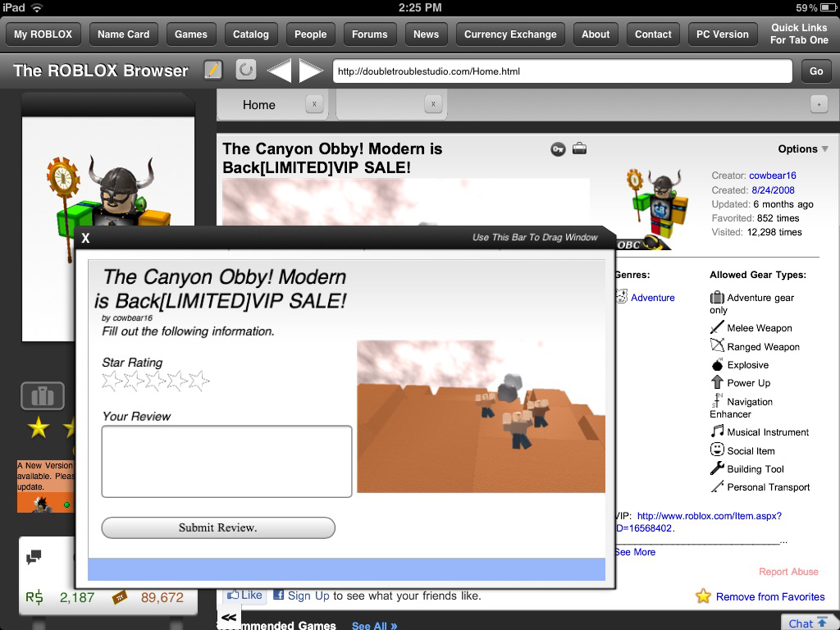Open the News menu item
Viewport: 840px width, 630px height.
click(x=426, y=34)
